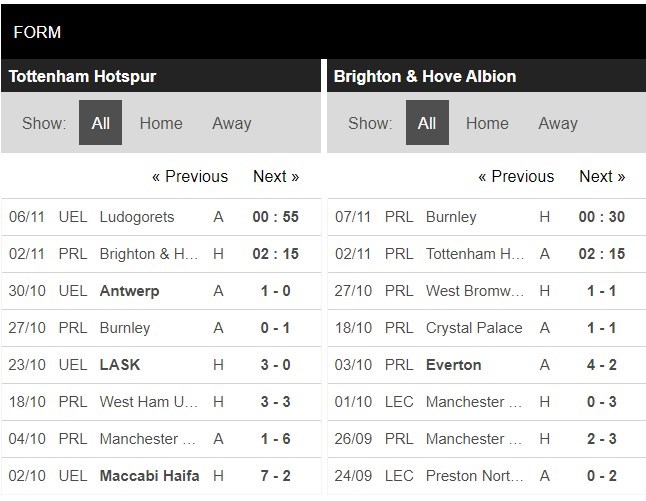Show Tottenham Hotspur Home matches only
646x501 pixels.
point(161,123)
